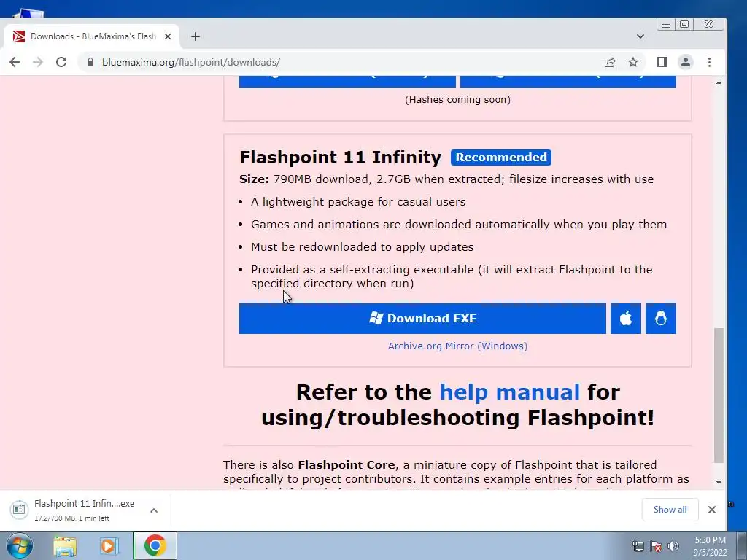Click the Chrome taskbar icon

click(x=155, y=545)
